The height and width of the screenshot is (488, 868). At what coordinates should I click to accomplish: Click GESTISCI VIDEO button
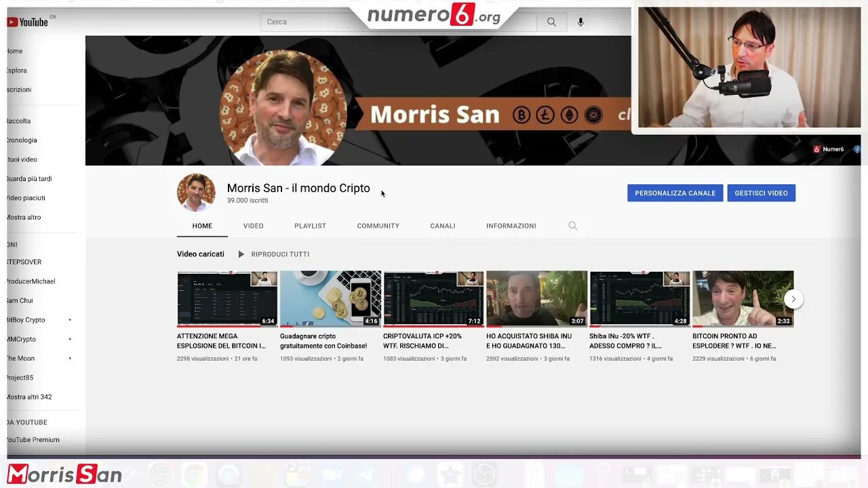761,193
